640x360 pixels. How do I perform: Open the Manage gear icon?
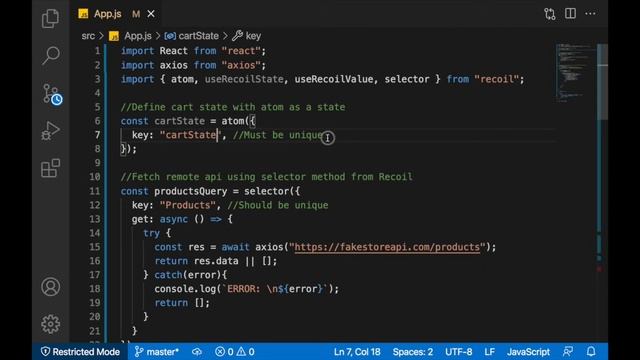point(51,324)
